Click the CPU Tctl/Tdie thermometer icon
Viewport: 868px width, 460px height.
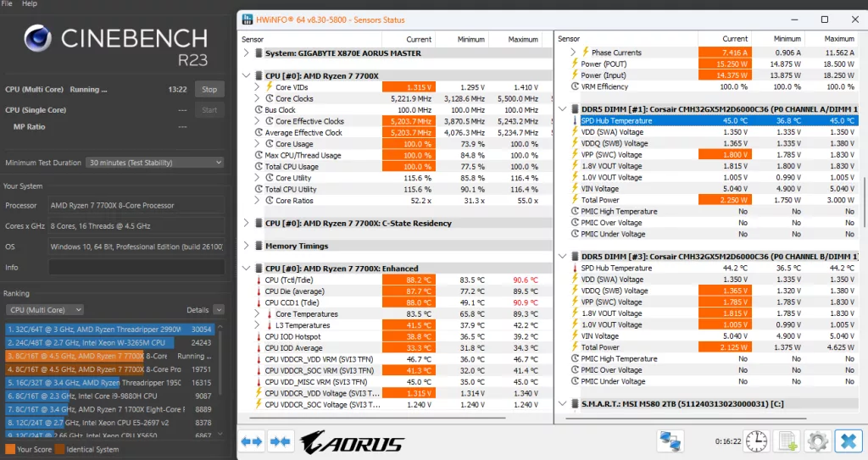(259, 280)
